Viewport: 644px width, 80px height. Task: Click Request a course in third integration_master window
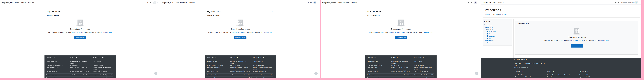tap(401, 38)
